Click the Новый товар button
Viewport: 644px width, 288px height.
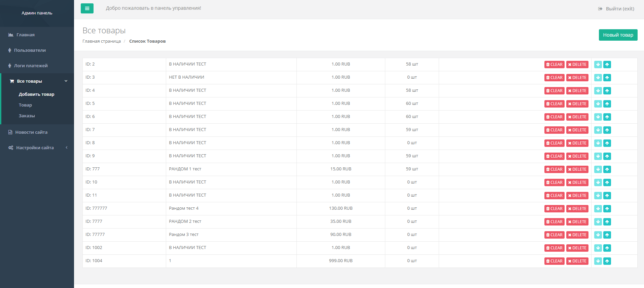(618, 35)
